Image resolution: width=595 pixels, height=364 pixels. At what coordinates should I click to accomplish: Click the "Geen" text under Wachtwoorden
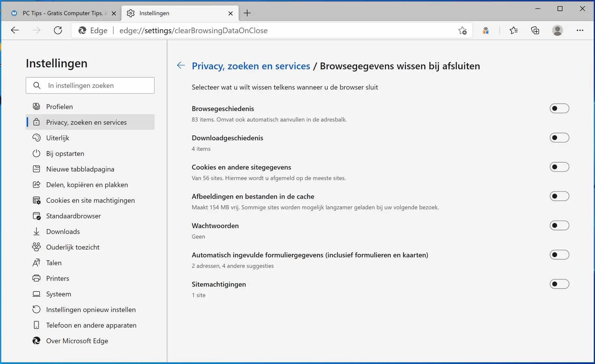[x=198, y=236]
